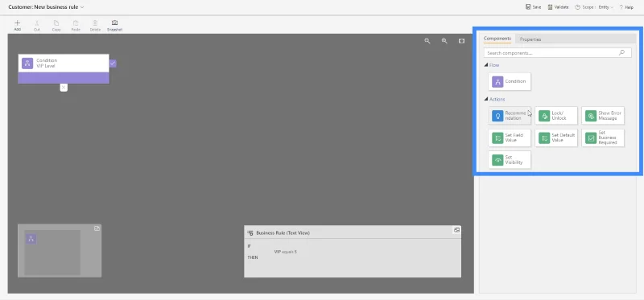This screenshot has width=644, height=300.
Task: Click the purple icon on Condition node
Action: coord(27,64)
